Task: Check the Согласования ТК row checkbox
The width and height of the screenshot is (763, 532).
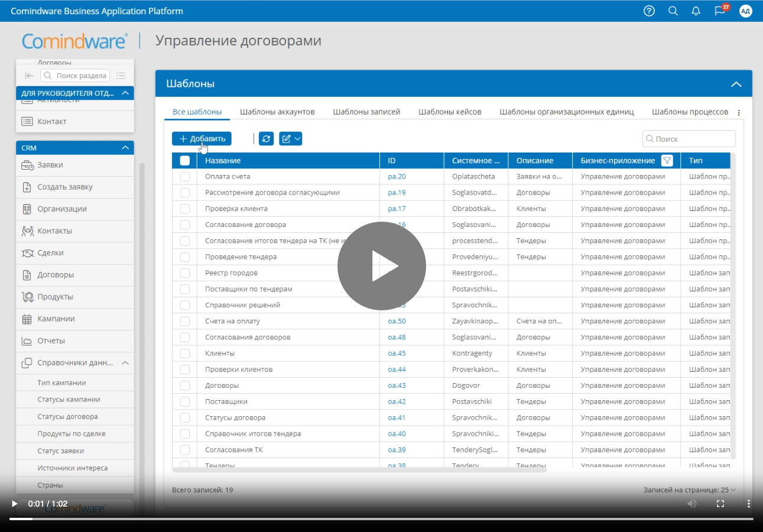Action: click(185, 449)
